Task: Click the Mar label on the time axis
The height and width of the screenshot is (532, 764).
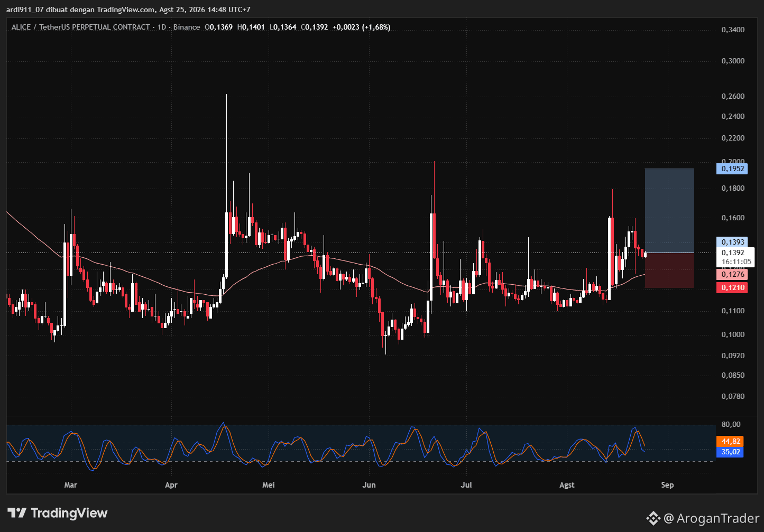Action: pyautogui.click(x=70, y=484)
